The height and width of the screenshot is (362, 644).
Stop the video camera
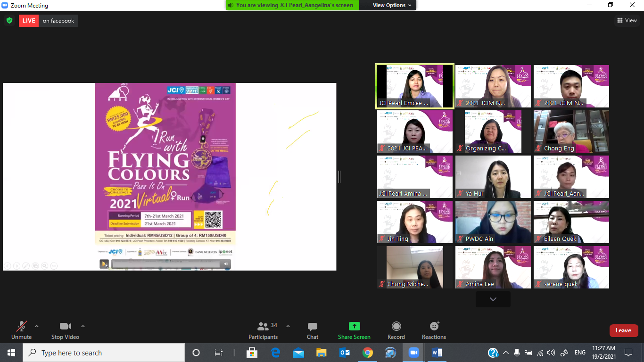(65, 330)
